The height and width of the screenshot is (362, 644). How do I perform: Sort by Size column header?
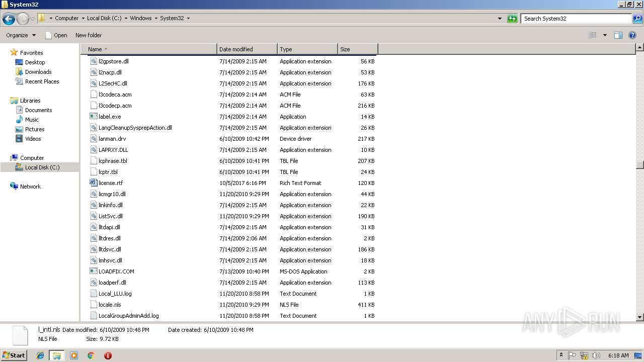point(358,49)
